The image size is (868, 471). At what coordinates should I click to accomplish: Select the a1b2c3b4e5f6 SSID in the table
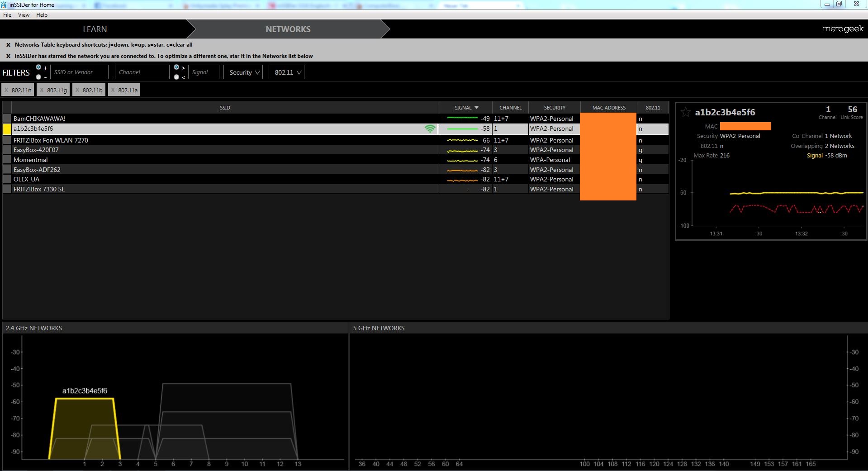(33, 129)
